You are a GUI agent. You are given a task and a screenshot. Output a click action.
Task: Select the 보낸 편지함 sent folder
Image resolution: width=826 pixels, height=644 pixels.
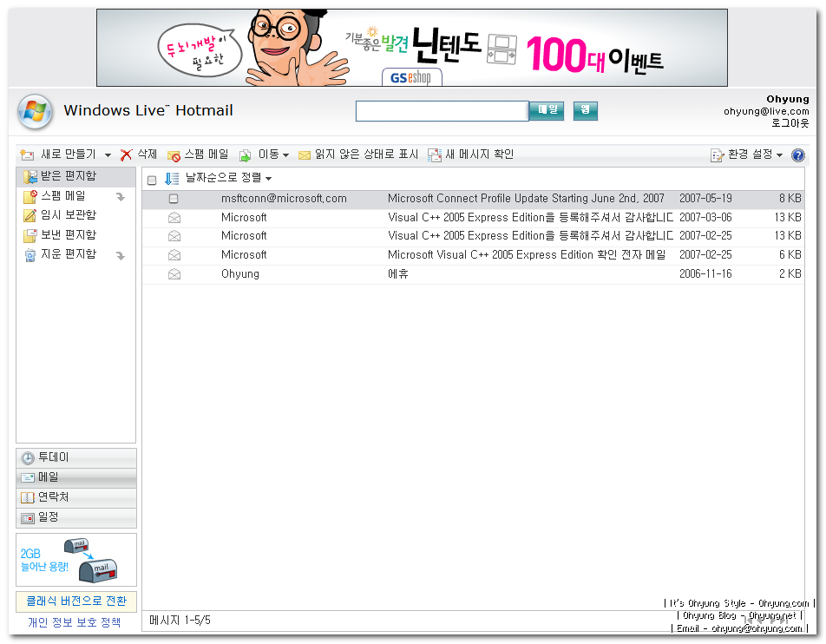click(69, 235)
